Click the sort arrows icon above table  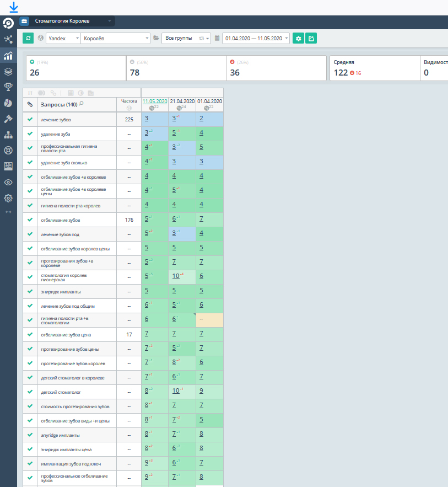(30, 93)
